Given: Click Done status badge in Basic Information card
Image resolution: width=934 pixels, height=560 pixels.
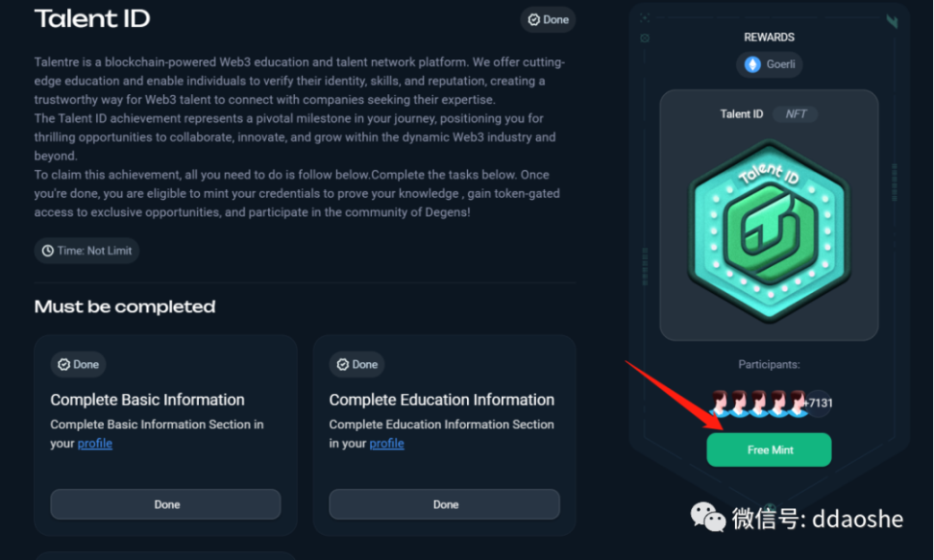Looking at the screenshot, I should click(78, 364).
